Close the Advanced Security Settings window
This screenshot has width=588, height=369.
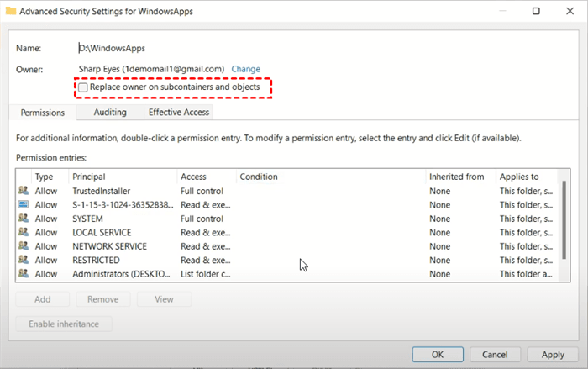click(x=570, y=11)
